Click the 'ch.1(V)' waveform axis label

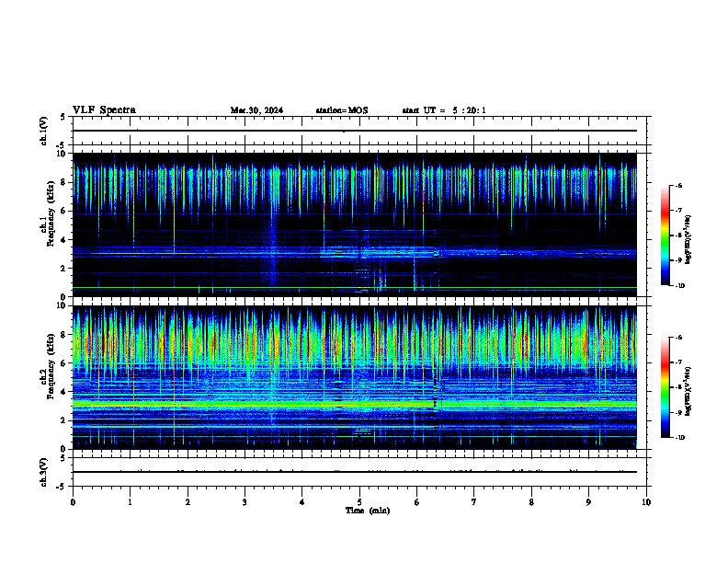pos(44,131)
